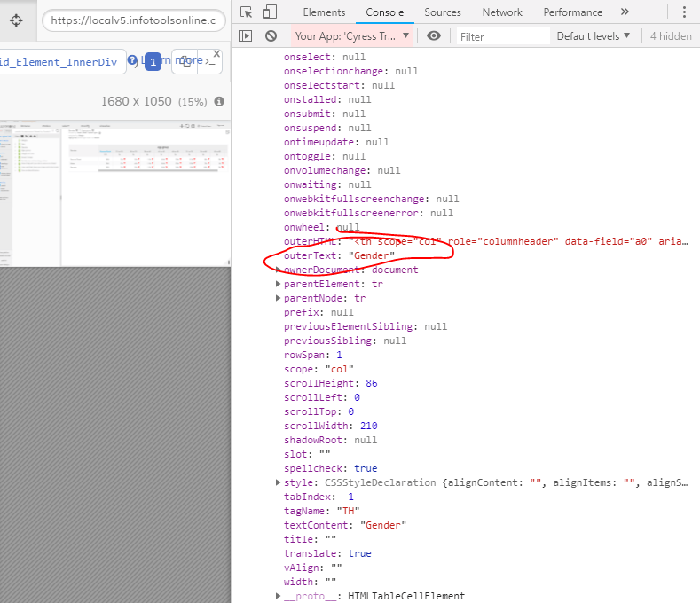Image resolution: width=700 pixels, height=603 pixels.
Task: Expand the parentNode: tr property
Action: [278, 298]
